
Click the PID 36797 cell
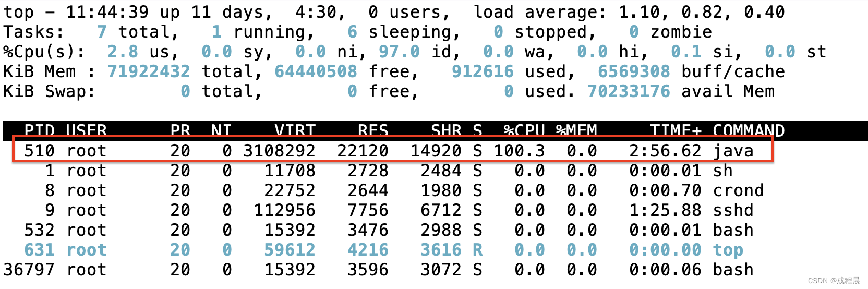[29, 270]
